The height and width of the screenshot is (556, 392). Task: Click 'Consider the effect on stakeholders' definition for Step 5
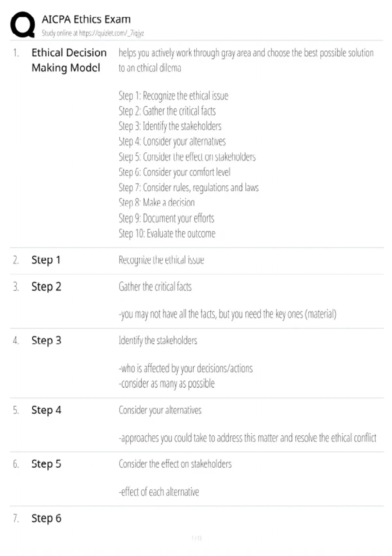(x=175, y=464)
